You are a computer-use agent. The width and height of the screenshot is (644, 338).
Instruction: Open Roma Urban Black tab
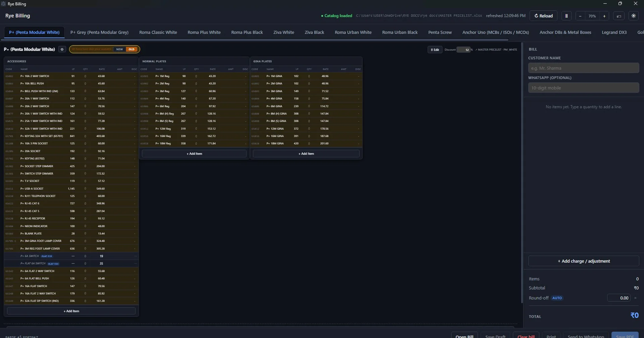pos(400,32)
